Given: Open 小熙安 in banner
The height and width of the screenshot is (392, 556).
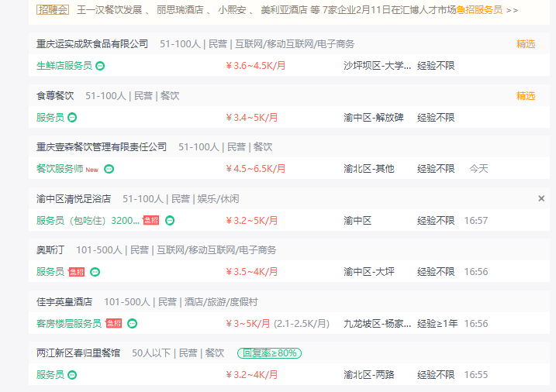Looking at the screenshot, I should pyautogui.click(x=232, y=10).
